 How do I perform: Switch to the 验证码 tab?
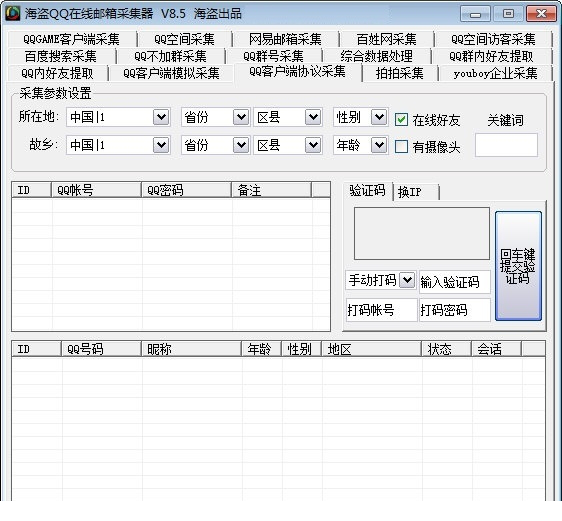click(x=367, y=191)
